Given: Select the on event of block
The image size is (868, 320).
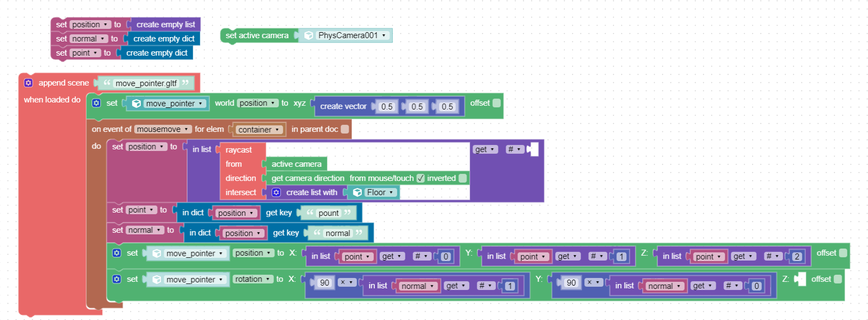Looking at the screenshot, I should click(x=111, y=129).
